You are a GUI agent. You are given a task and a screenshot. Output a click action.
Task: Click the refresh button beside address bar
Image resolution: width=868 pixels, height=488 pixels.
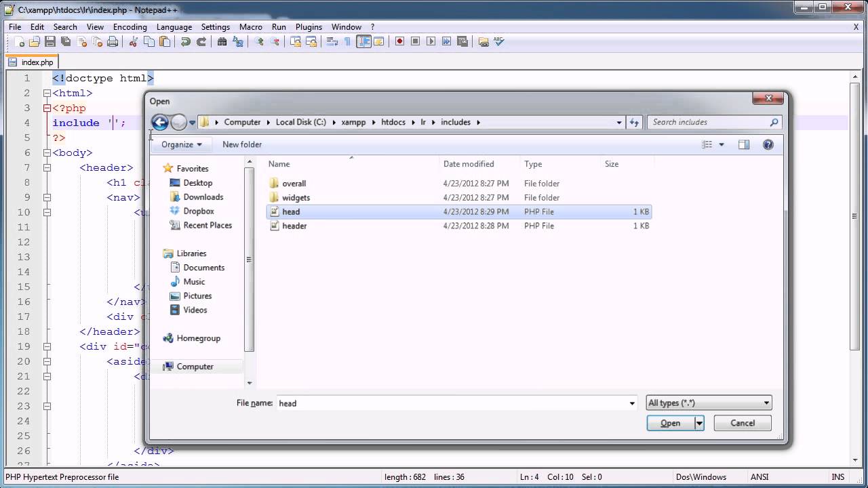pos(635,122)
